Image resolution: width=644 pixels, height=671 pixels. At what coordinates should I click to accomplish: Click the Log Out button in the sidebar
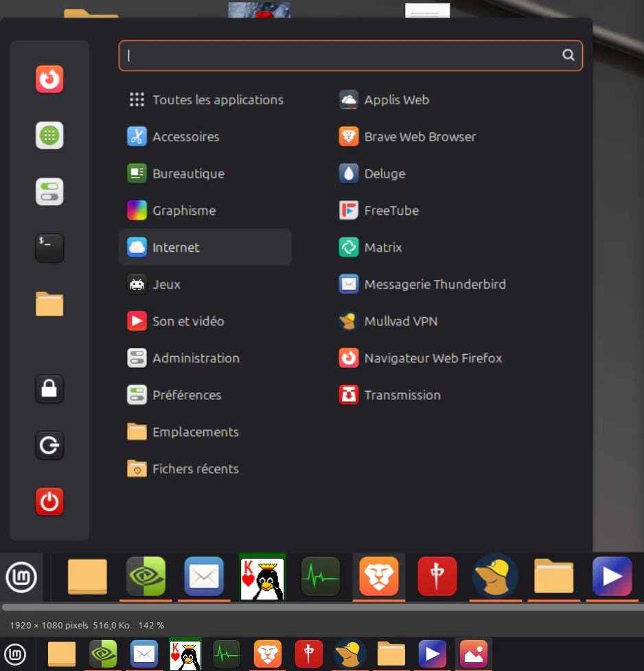pos(49,445)
